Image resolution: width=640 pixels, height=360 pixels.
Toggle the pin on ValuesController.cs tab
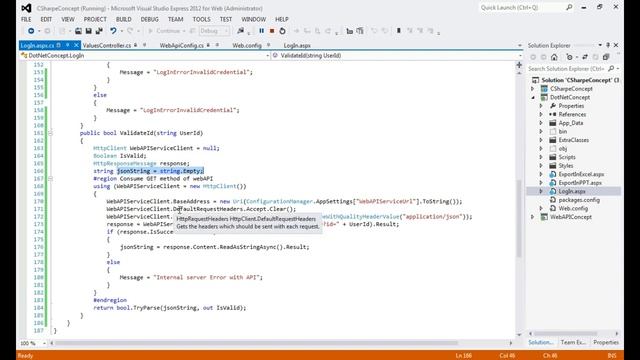pos(144,45)
